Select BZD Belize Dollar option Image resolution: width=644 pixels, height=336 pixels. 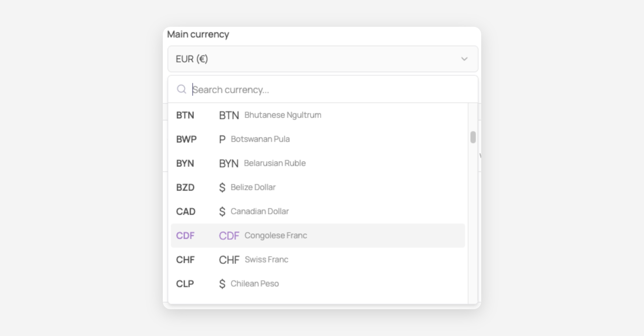318,187
